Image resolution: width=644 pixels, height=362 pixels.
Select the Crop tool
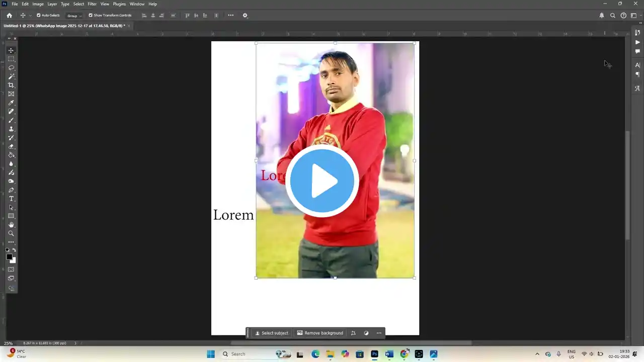pyautogui.click(x=11, y=85)
